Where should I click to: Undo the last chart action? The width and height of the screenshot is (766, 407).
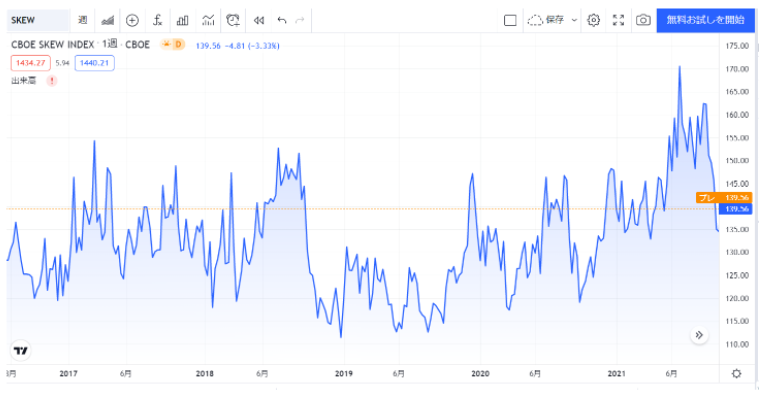[282, 20]
